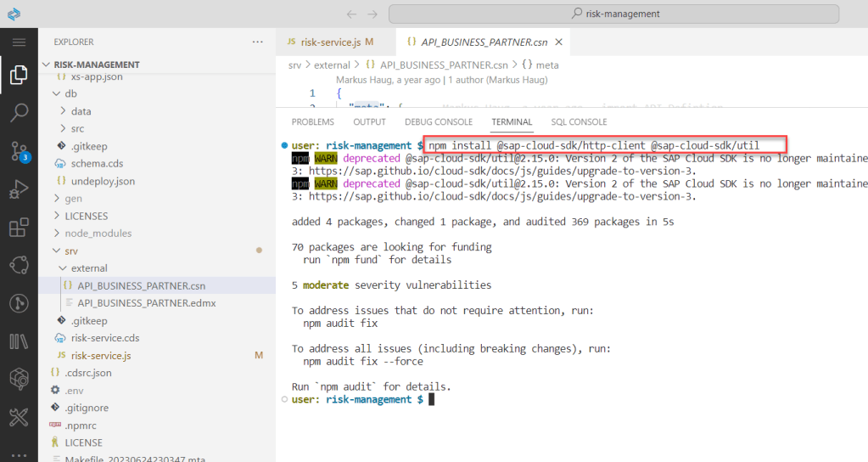Open the Run and Debug view

click(x=19, y=189)
